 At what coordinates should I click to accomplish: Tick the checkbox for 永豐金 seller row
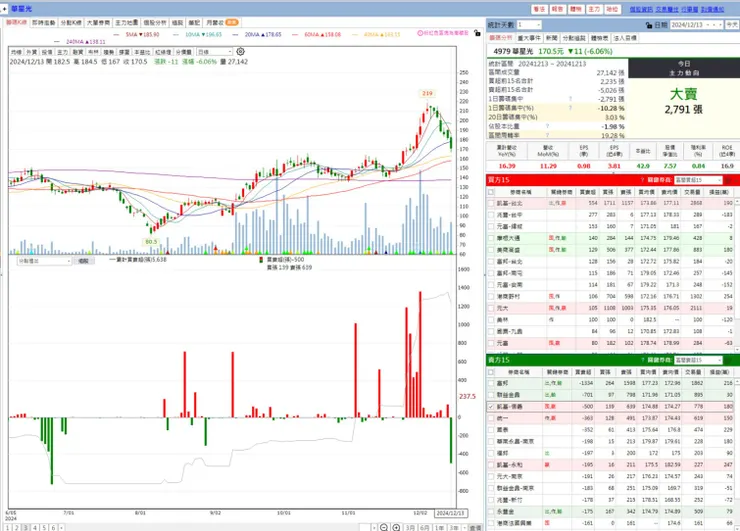click(x=491, y=512)
